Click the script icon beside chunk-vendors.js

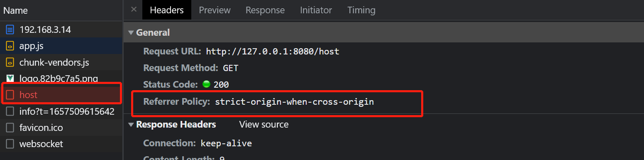pos(10,63)
